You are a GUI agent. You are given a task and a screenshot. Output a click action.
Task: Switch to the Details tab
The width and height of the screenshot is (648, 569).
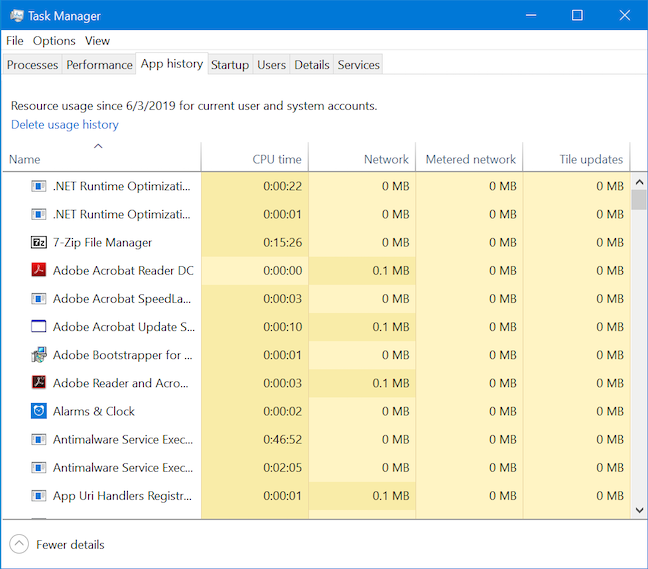[x=312, y=65]
